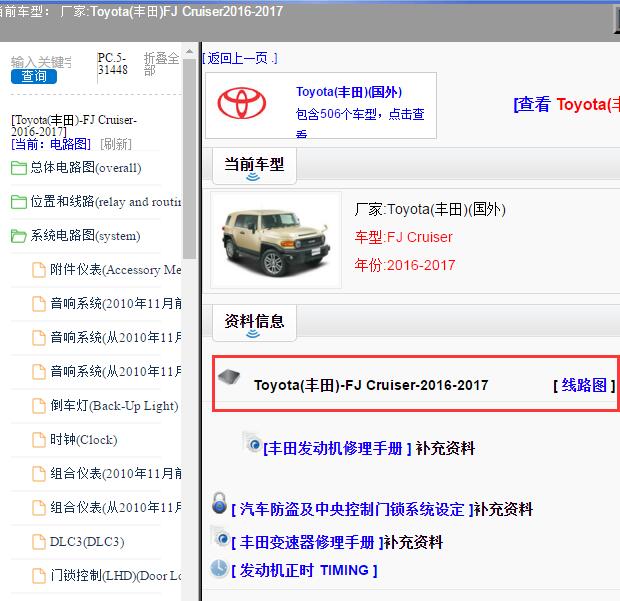Click PC.5-31448 text in sidebar
Viewport: 620px width, 601px height.
coord(113,64)
